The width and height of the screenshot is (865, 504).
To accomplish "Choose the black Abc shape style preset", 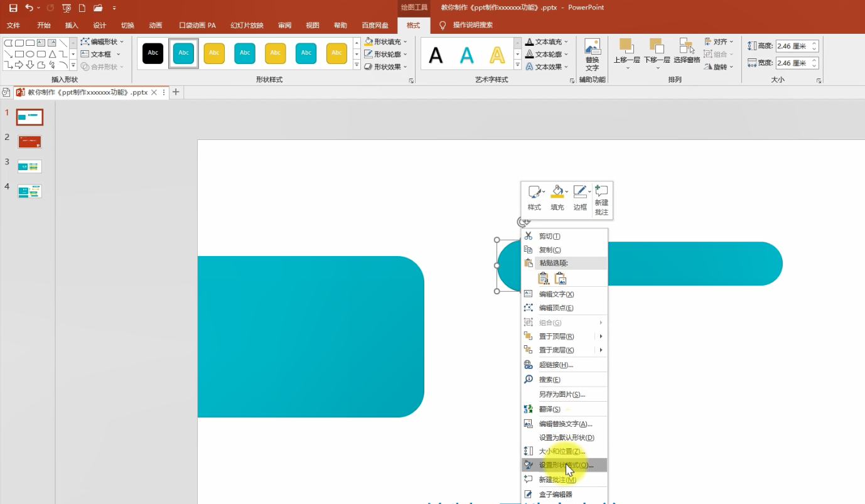I will coord(153,53).
